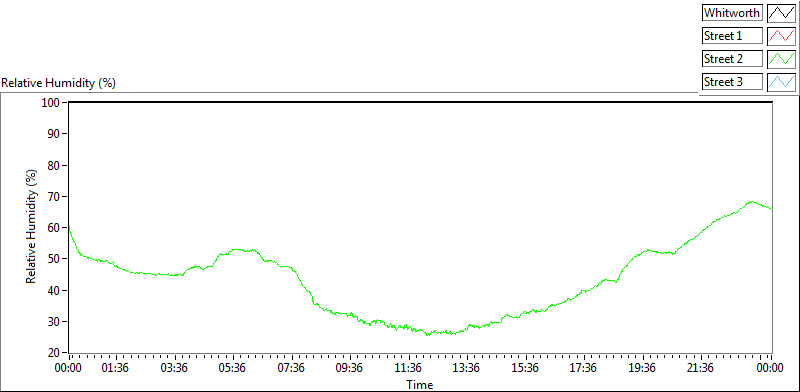The height and width of the screenshot is (392, 800).
Task: Select the Street 3 legend label
Action: click(732, 81)
